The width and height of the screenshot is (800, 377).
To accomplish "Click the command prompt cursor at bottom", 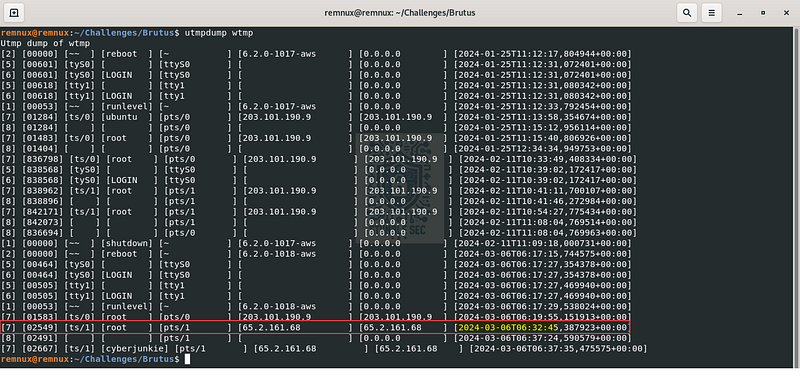I will coord(187,359).
